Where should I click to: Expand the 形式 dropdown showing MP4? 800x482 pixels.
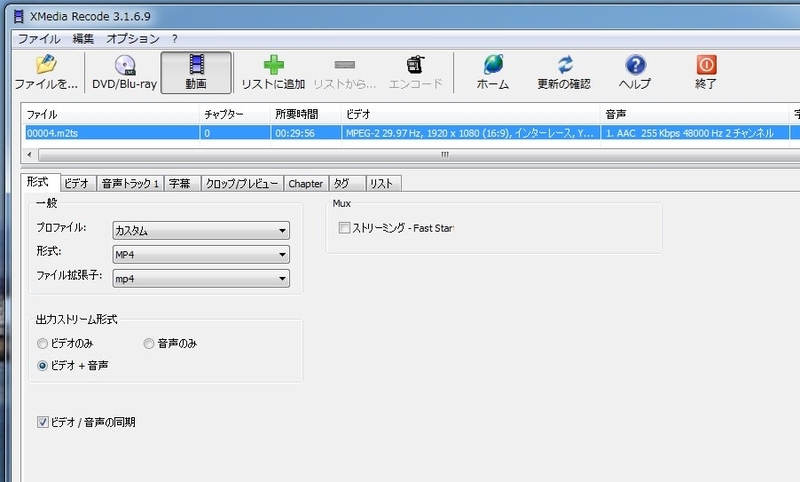(x=201, y=255)
